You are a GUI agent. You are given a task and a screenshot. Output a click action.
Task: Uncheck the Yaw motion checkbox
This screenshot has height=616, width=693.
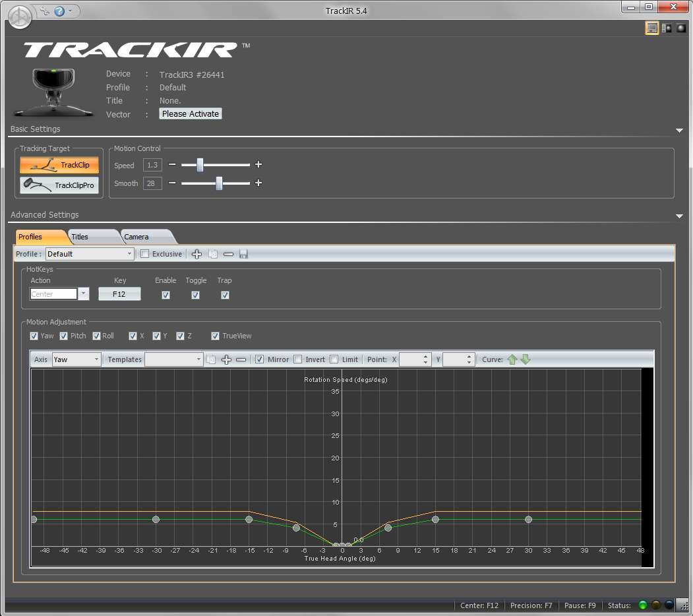(34, 336)
